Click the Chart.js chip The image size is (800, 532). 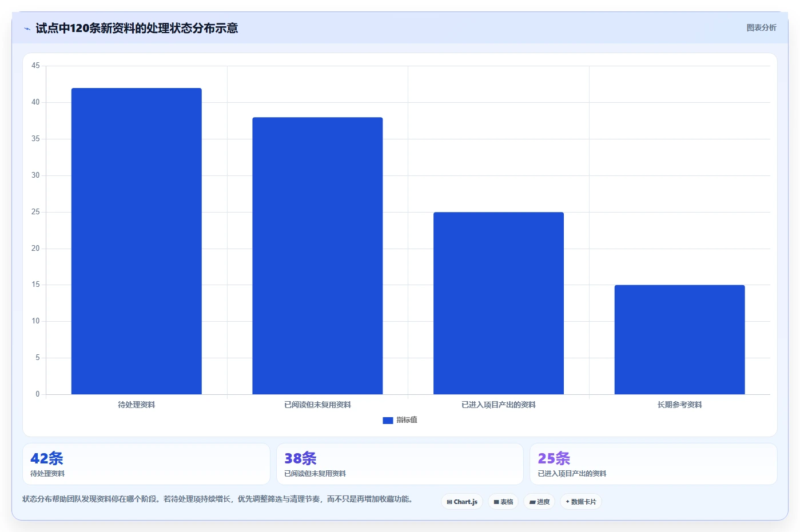click(462, 502)
